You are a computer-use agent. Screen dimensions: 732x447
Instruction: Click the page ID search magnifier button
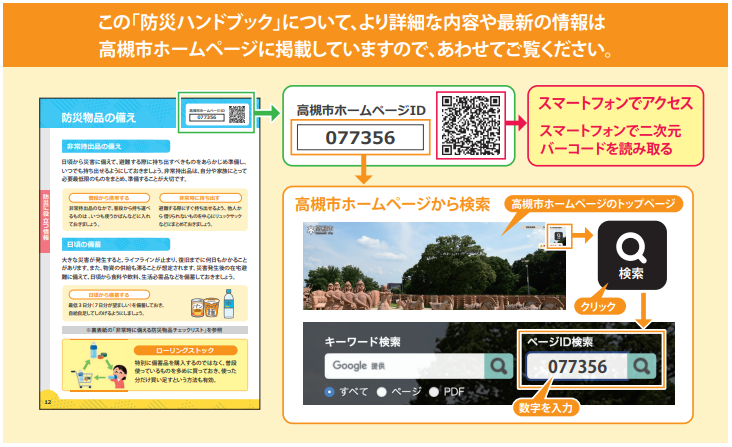point(642,366)
